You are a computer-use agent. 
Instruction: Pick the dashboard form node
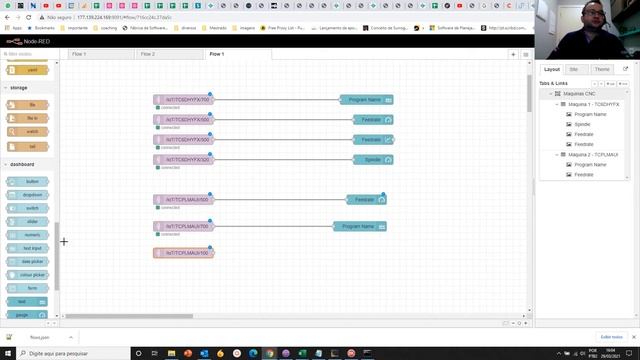[x=28, y=288]
